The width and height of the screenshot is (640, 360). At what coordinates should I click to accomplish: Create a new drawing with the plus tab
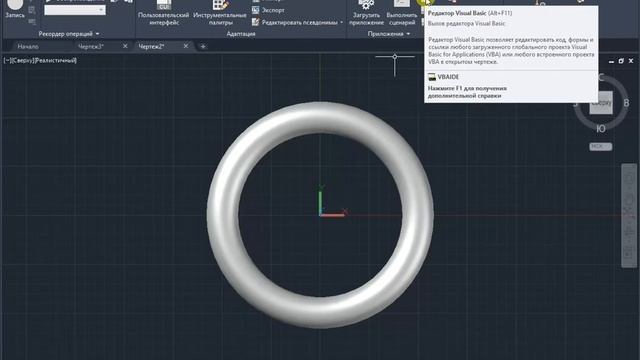[203, 47]
